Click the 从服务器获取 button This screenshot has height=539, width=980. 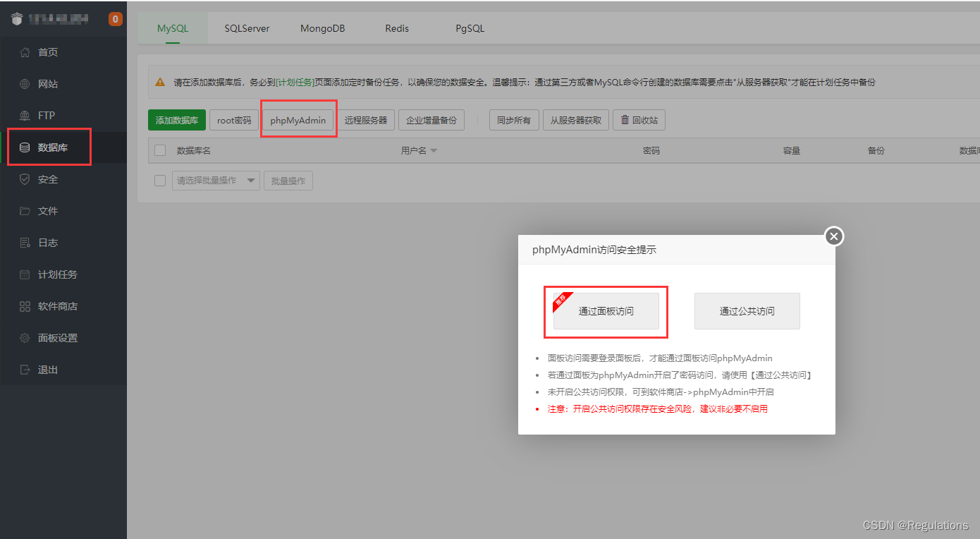[x=576, y=120]
